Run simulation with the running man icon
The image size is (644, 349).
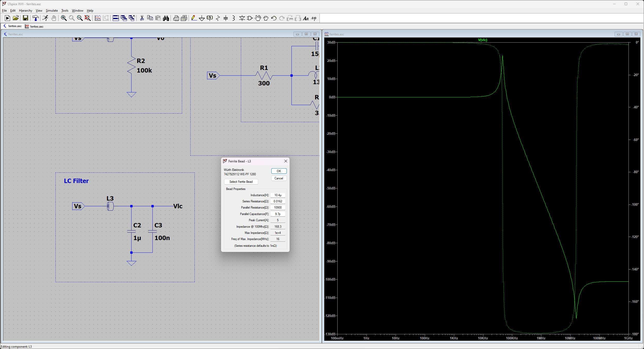45,18
